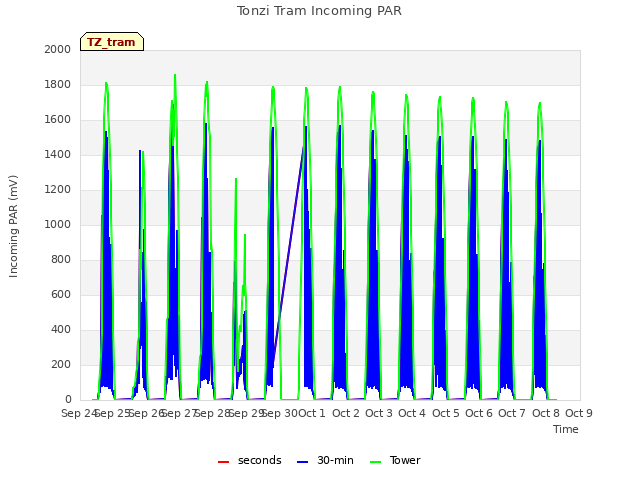Click the red seconds legend swatch

coord(223,462)
